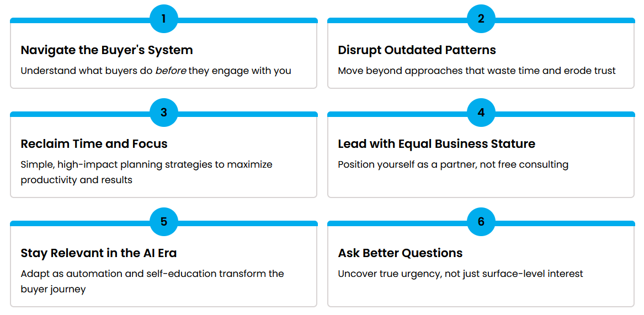This screenshot has width=644, height=315.
Task: Click the Uncover true urgency description text
Action: (x=460, y=274)
